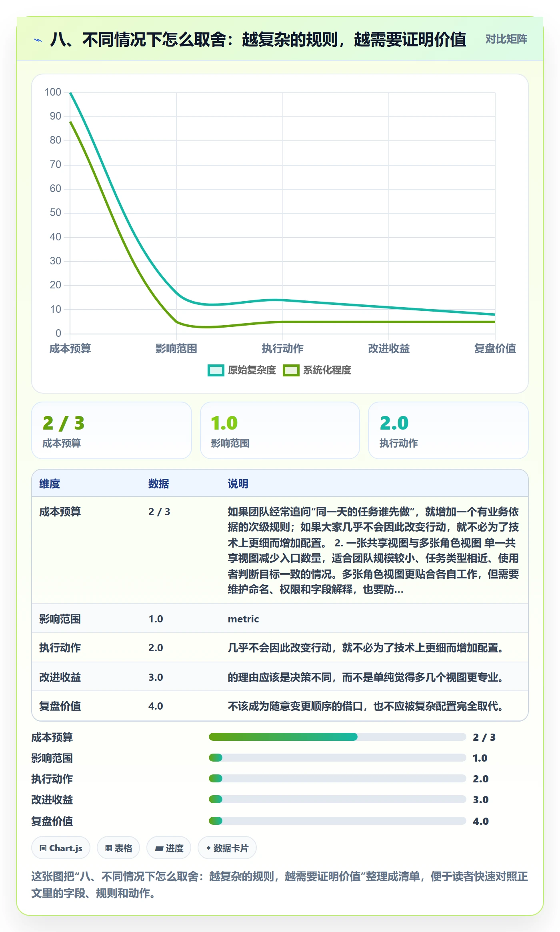Click the 3.0 value in table
This screenshot has width=560, height=932.
(156, 677)
